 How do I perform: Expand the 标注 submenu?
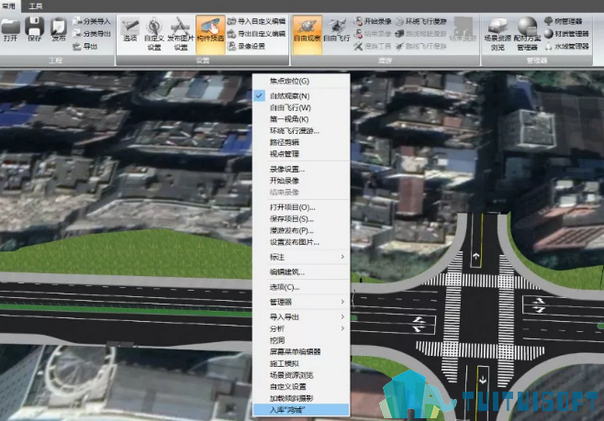(301, 257)
